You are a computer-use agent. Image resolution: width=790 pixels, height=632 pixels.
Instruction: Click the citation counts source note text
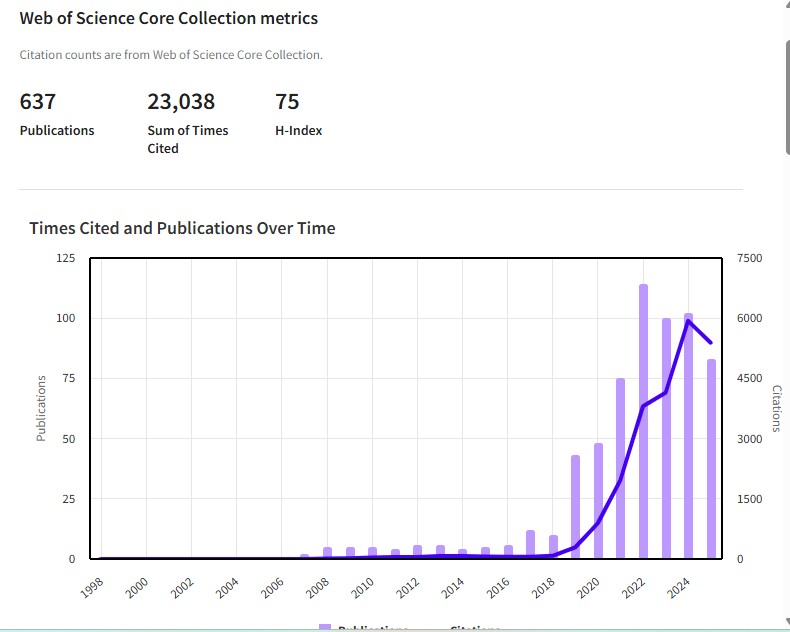tap(171, 55)
